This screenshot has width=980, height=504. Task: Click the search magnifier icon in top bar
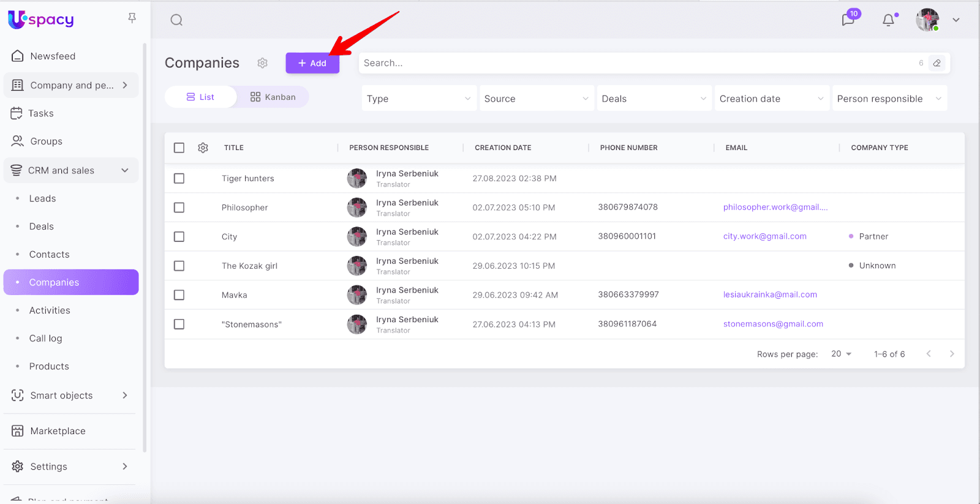click(x=176, y=20)
